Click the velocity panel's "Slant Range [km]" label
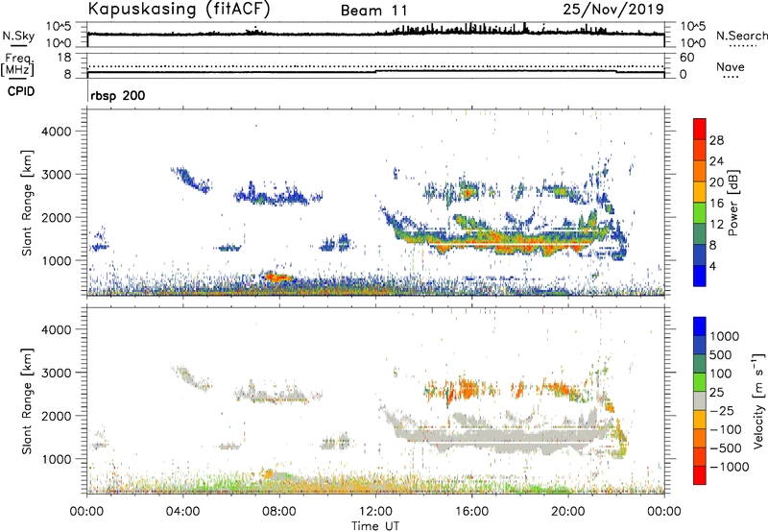 [x=27, y=400]
